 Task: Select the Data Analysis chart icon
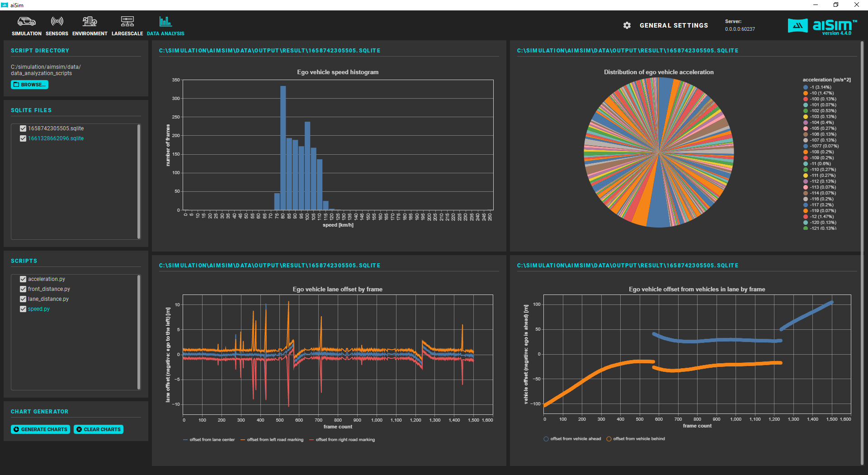pos(165,22)
